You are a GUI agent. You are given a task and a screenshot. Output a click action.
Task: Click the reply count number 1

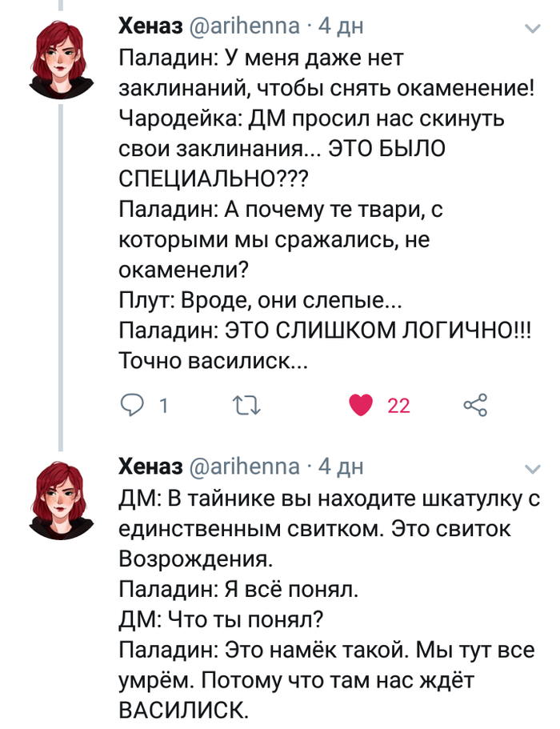(162, 407)
